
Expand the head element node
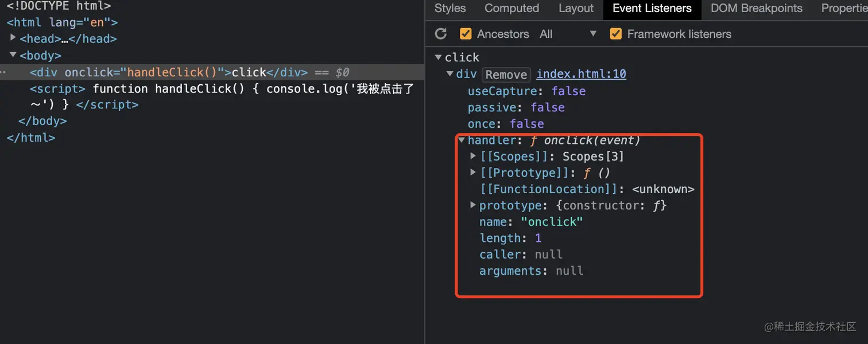(x=13, y=38)
